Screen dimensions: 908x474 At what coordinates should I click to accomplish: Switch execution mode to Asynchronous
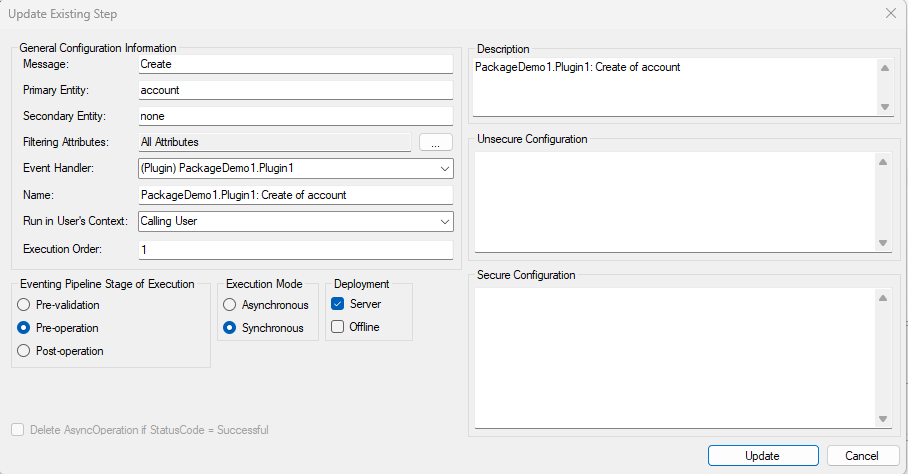pyautogui.click(x=230, y=305)
